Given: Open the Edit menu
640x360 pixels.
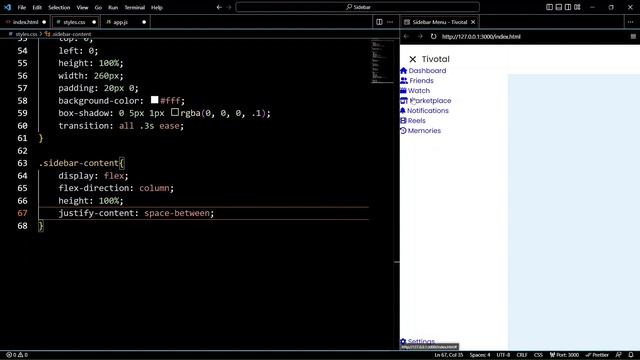Looking at the screenshot, I should pos(37,7).
